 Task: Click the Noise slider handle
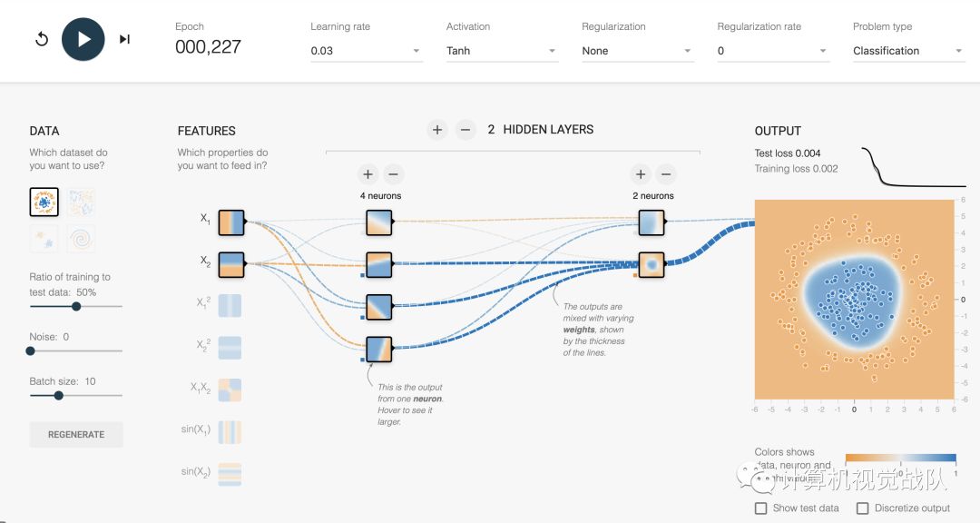(31, 350)
